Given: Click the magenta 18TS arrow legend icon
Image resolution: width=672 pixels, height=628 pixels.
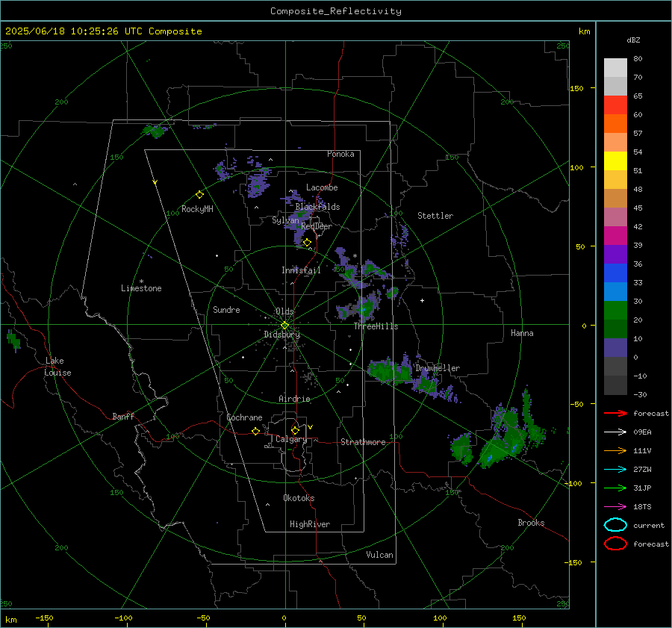Looking at the screenshot, I should [x=615, y=507].
